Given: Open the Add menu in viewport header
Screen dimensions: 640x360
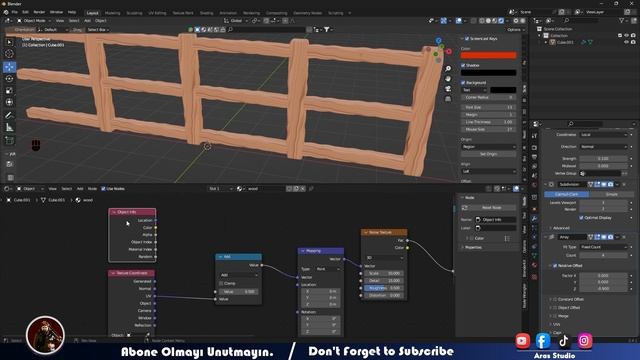Looking at the screenshot, I should coord(87,20).
